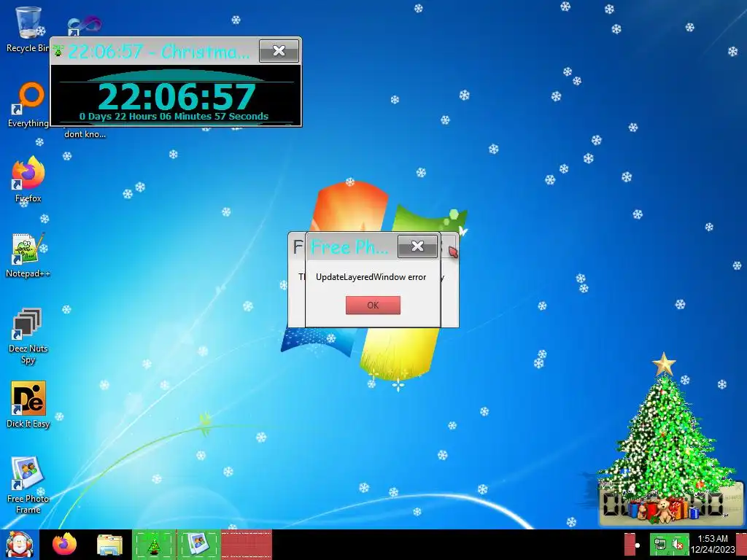
Task: Launch the Notepad++ desktop shortcut
Action: (28, 255)
